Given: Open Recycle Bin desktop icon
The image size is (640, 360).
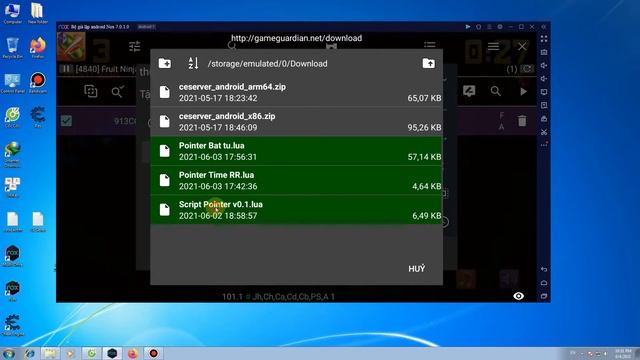Looking at the screenshot, I should pos(12,48).
